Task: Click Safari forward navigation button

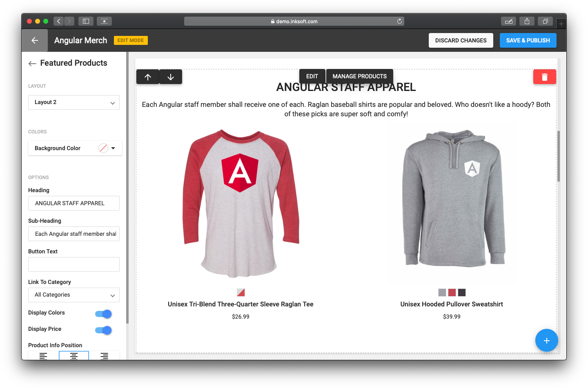Action: [69, 21]
